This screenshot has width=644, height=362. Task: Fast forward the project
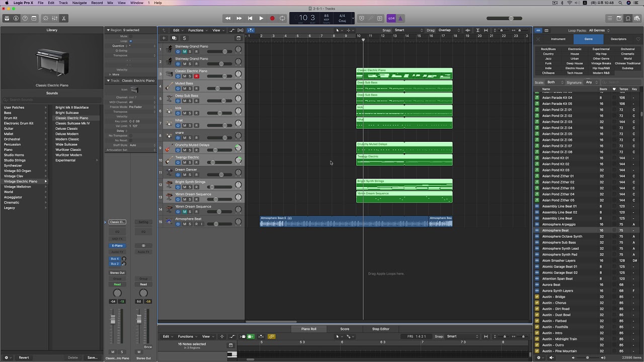pyautogui.click(x=239, y=19)
